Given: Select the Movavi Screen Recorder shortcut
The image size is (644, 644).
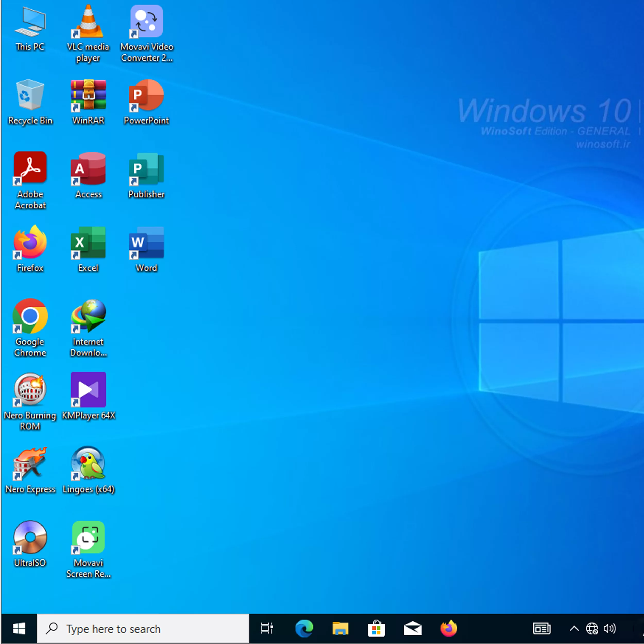Looking at the screenshot, I should tap(88, 537).
